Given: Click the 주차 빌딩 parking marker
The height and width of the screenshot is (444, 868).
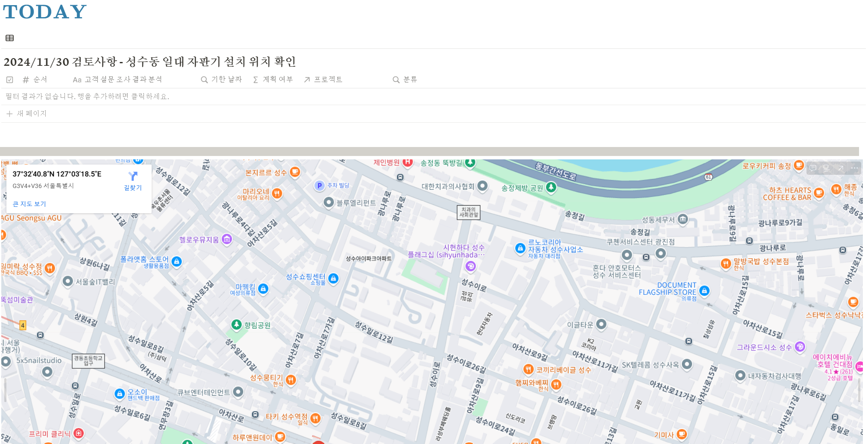Looking at the screenshot, I should (319, 185).
